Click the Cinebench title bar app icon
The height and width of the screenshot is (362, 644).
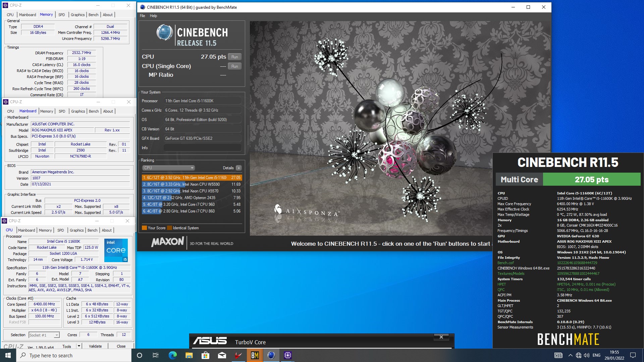pos(143,7)
